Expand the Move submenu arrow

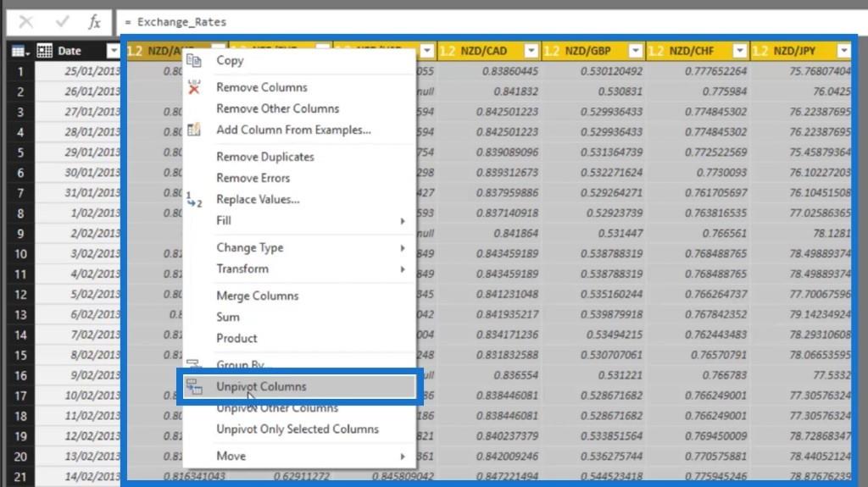(x=403, y=457)
